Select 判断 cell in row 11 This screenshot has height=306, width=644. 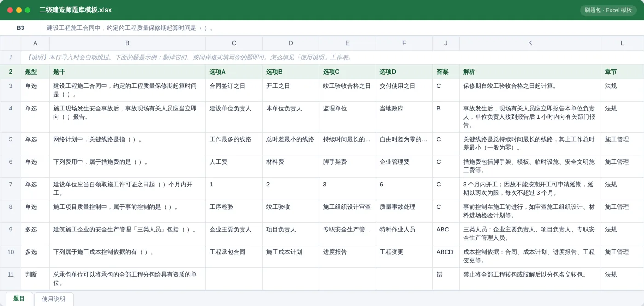(35, 279)
